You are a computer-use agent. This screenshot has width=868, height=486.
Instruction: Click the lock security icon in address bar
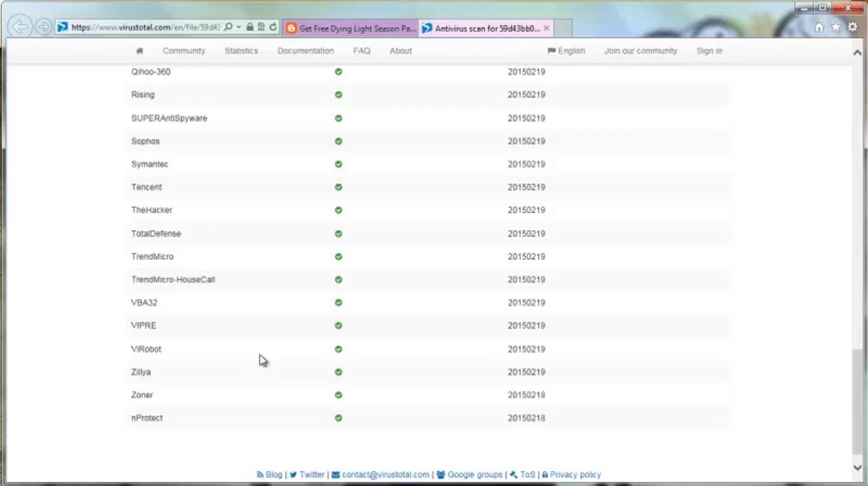click(250, 28)
